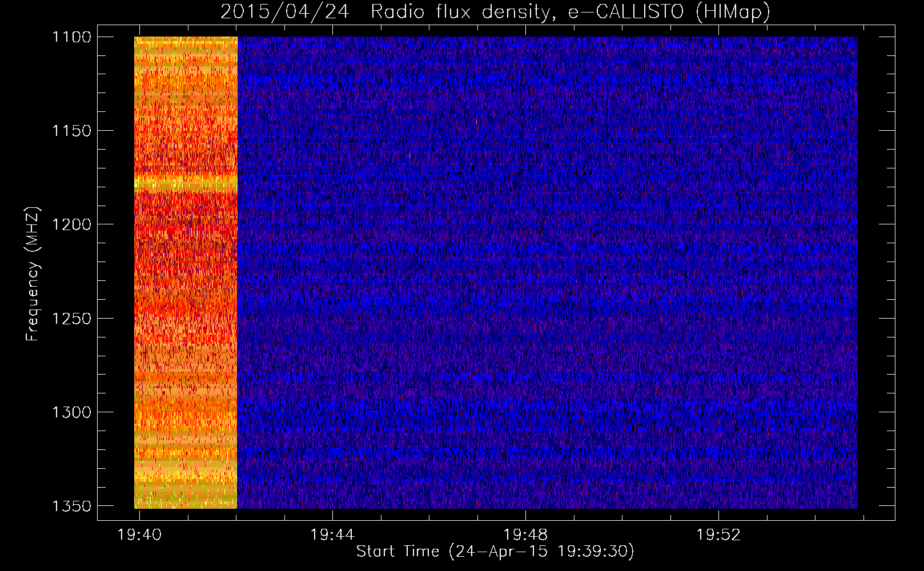Screen dimensions: 924x571
Task: Click the 19:48 time tick label
Action: click(525, 534)
